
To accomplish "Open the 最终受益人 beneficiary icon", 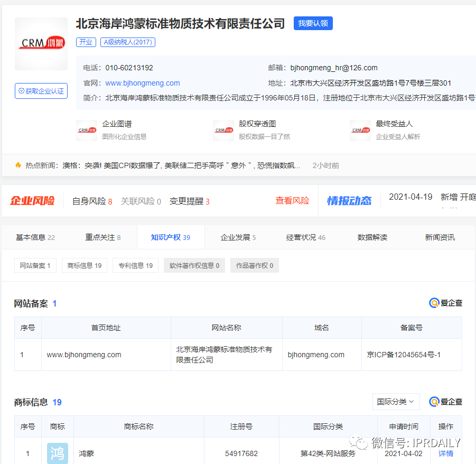I will 360,131.
